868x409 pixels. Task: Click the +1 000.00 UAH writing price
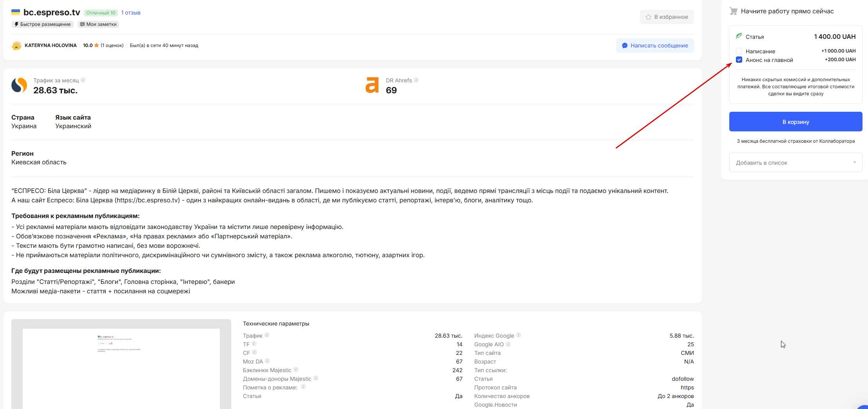pyautogui.click(x=838, y=51)
